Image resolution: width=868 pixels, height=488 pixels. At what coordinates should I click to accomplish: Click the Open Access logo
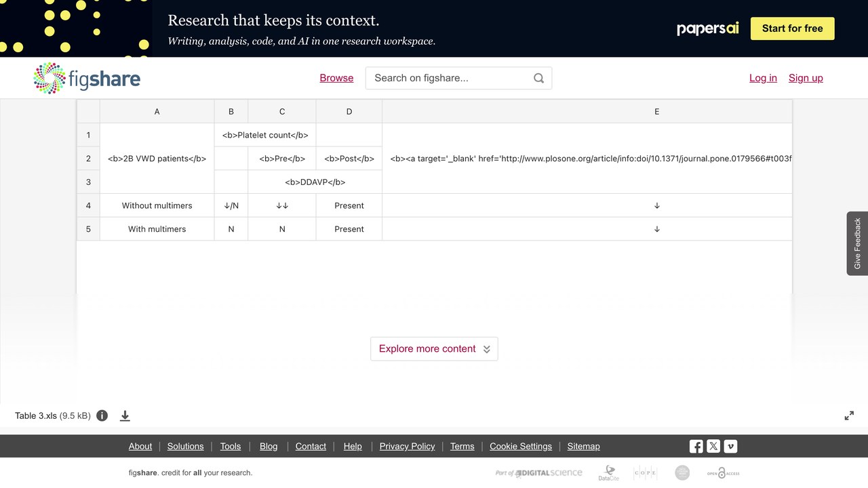pyautogui.click(x=723, y=473)
